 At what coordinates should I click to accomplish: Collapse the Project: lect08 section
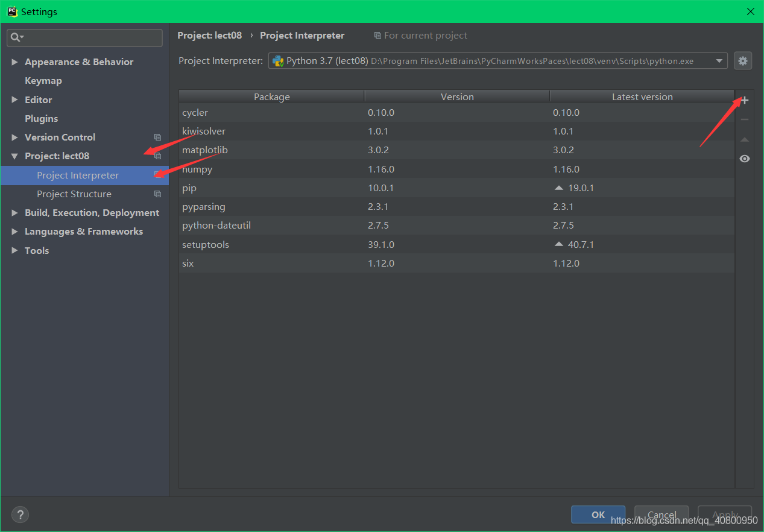click(14, 156)
